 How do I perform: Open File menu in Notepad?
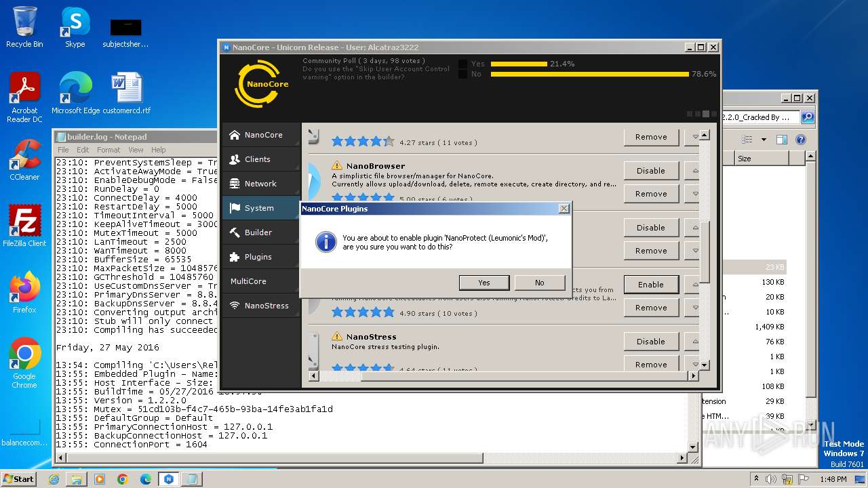[63, 150]
